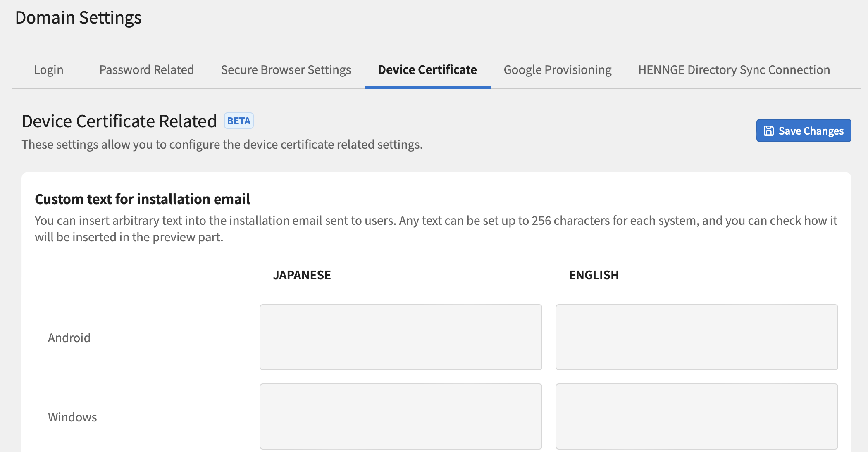
Task: Click the 'You can insert arbitrary text' paragraph
Action: point(436,229)
